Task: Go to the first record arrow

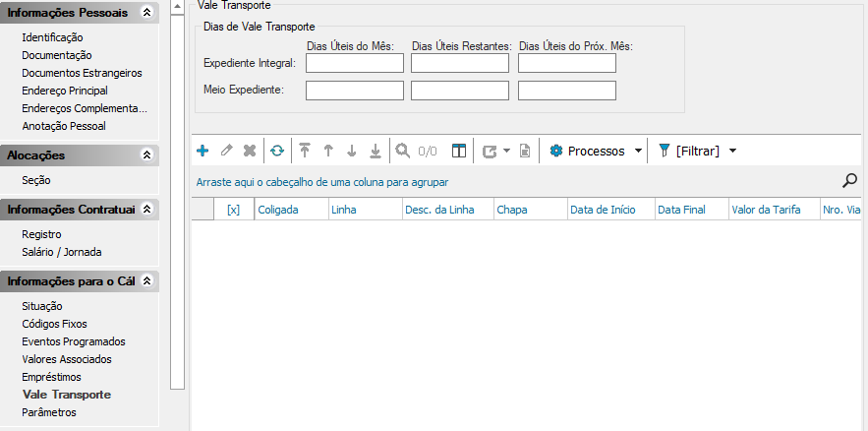Action: pos(305,151)
